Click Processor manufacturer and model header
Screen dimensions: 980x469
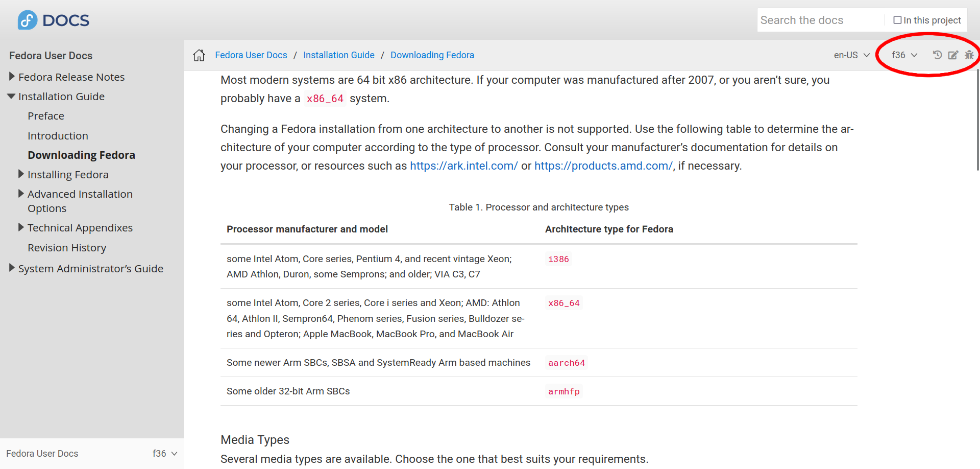tap(307, 229)
